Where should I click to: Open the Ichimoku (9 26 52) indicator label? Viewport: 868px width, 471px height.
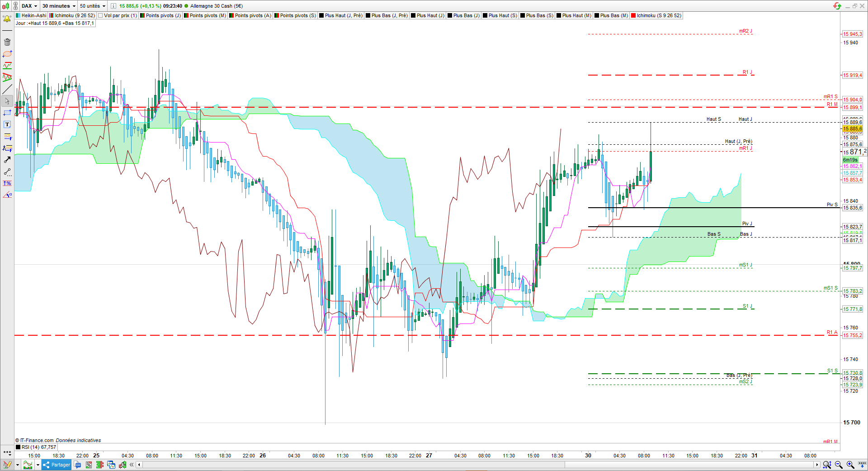tap(75, 15)
